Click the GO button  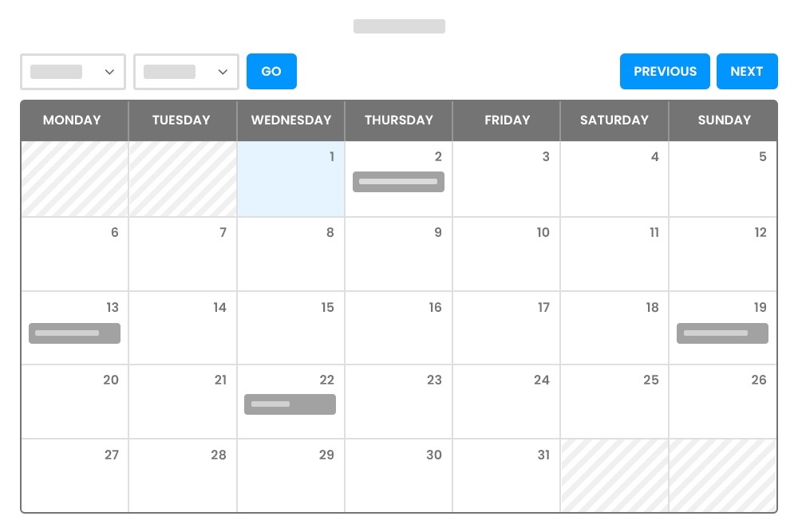(x=271, y=71)
